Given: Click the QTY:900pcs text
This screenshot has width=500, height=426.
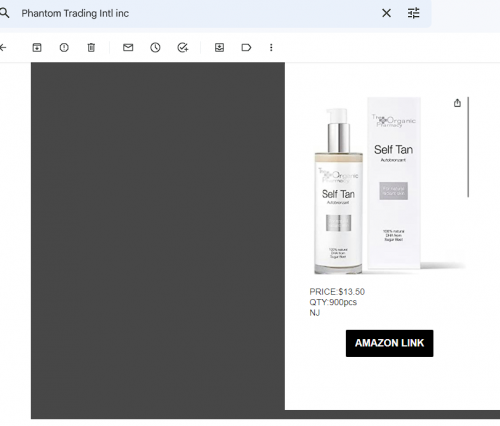Looking at the screenshot, I should click(333, 302).
